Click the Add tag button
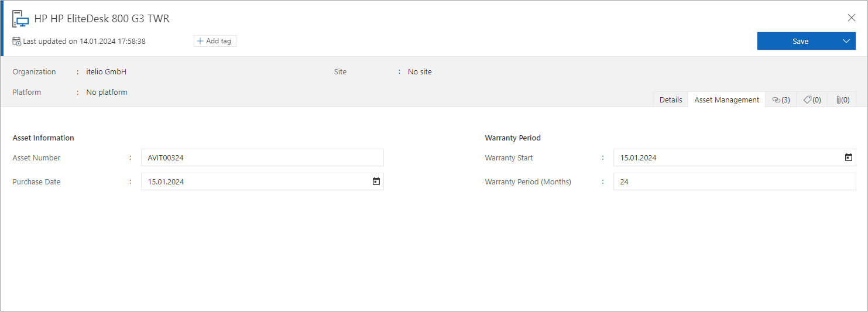The height and width of the screenshot is (312, 868). point(215,41)
